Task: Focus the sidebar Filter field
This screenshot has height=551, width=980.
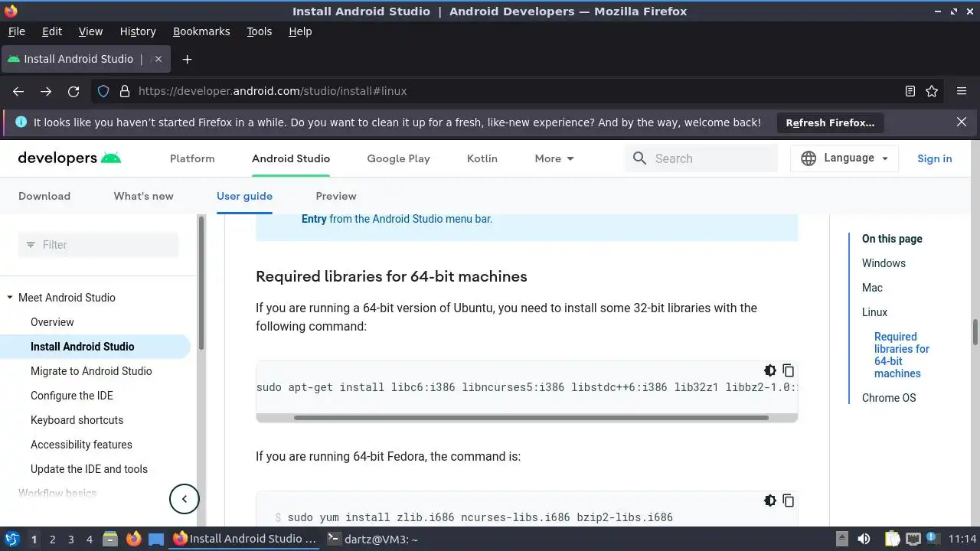Action: [x=98, y=245]
